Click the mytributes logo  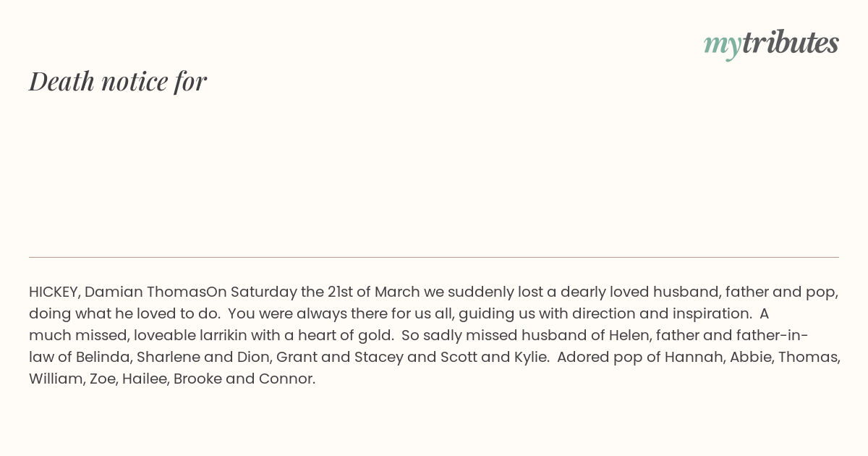(771, 43)
